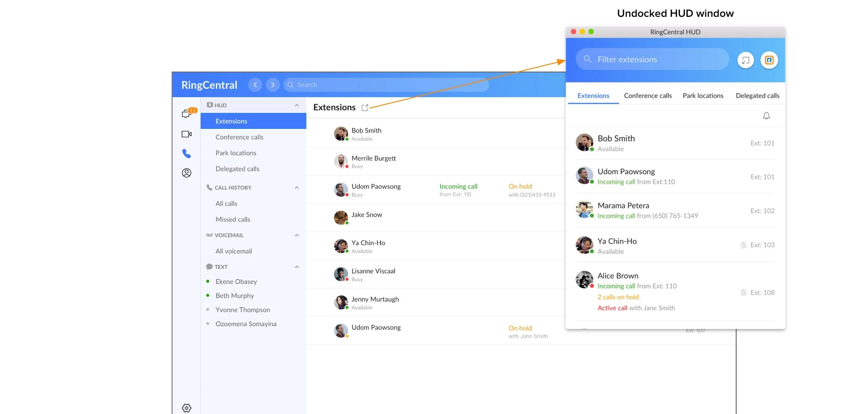868x414 pixels.
Task: Click the phone icon in sidebar
Action: 186,153
